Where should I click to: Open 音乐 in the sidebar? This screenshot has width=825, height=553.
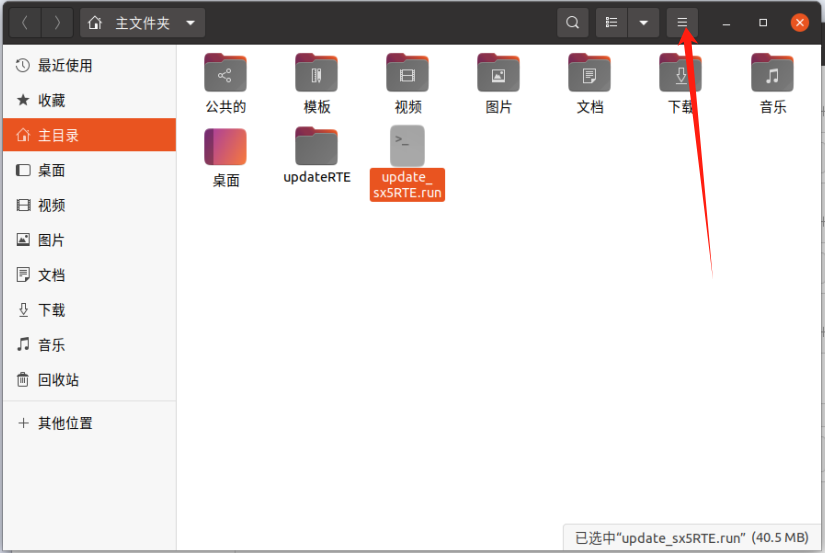[x=89, y=345]
